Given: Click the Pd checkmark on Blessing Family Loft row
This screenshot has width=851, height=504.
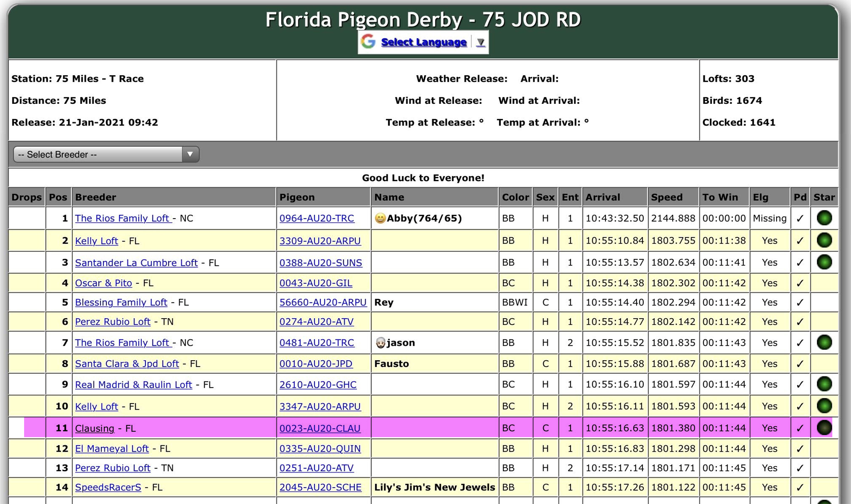Looking at the screenshot, I should [x=800, y=302].
